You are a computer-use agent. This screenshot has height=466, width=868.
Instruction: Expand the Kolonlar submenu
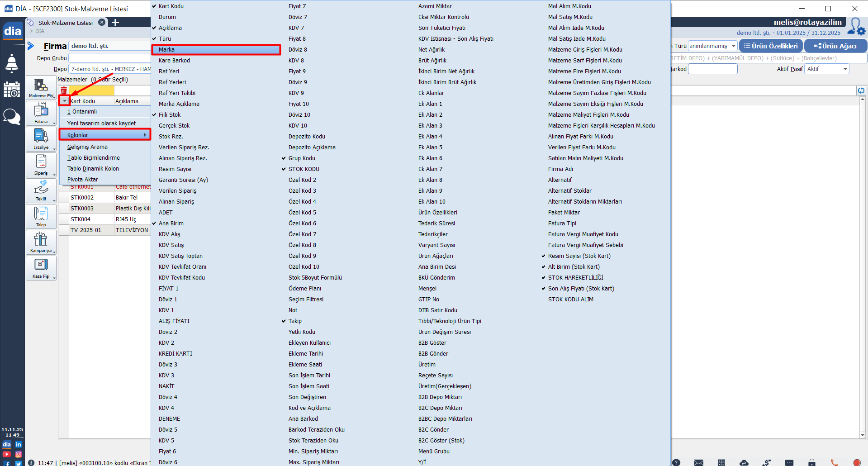click(105, 135)
